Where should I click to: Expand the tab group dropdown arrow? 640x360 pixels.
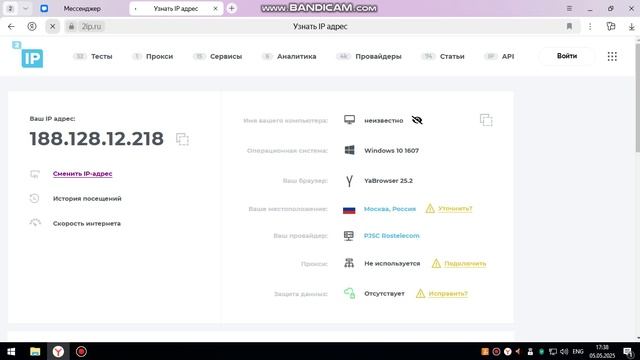click(x=26, y=8)
